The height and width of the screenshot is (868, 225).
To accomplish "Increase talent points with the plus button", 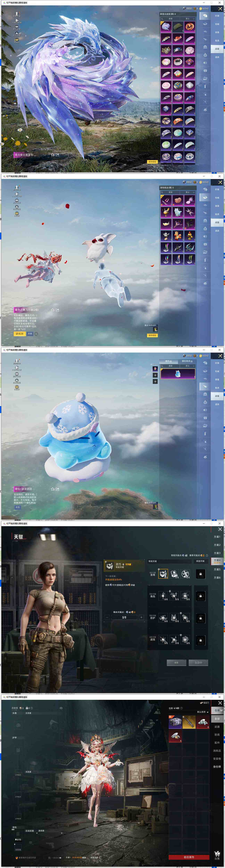I will [x=141, y=617].
